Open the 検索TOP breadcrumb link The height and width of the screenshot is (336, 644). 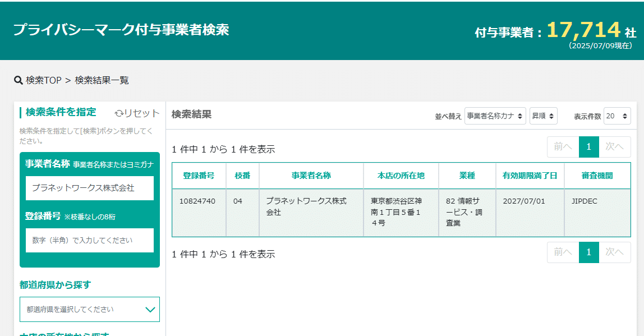[x=44, y=80]
